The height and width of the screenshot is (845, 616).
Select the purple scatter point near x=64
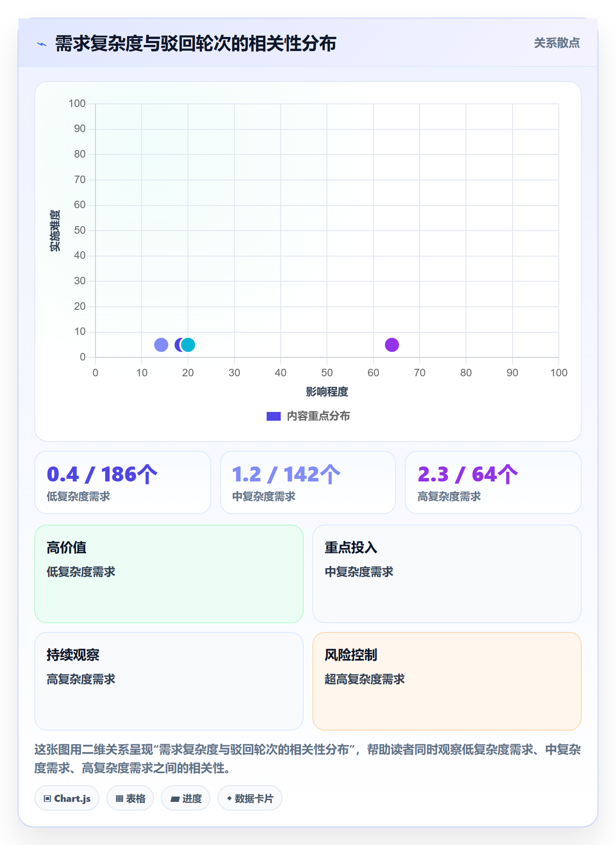392,345
